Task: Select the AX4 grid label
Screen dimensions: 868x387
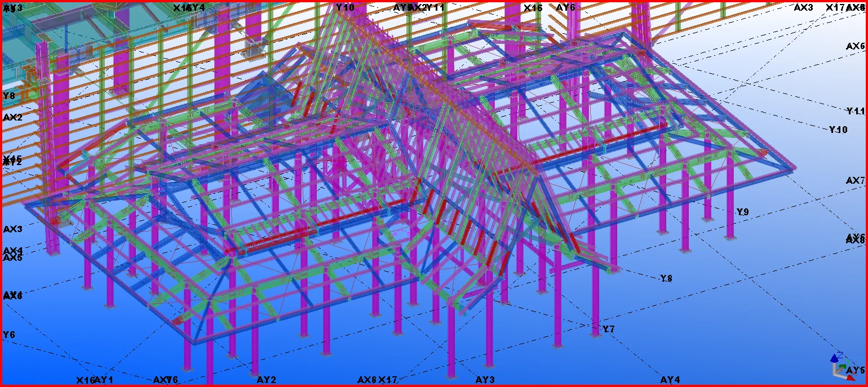Action: 13,250
